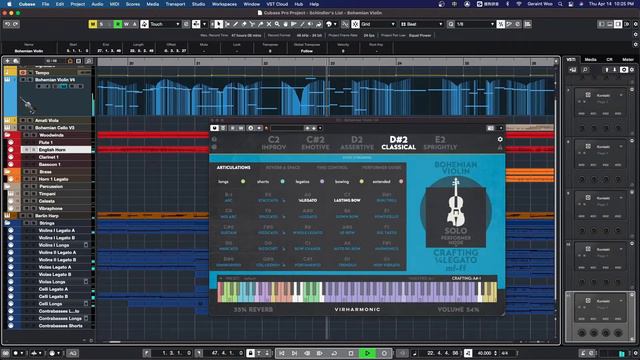The image size is (640, 360).
Task: Toggle global Write automation W button
Action: pos(126,24)
